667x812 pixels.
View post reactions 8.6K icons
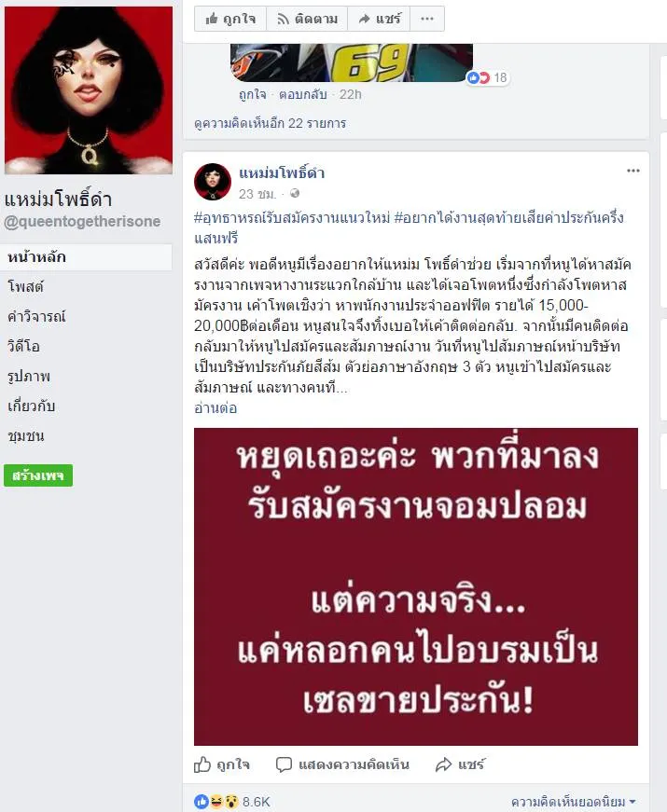(x=231, y=802)
